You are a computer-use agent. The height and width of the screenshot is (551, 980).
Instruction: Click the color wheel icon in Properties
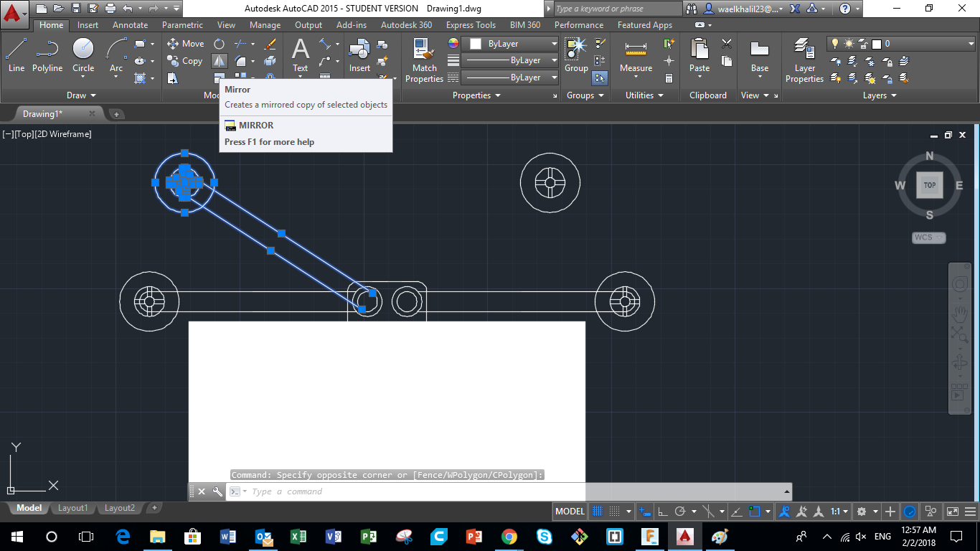[x=453, y=44]
